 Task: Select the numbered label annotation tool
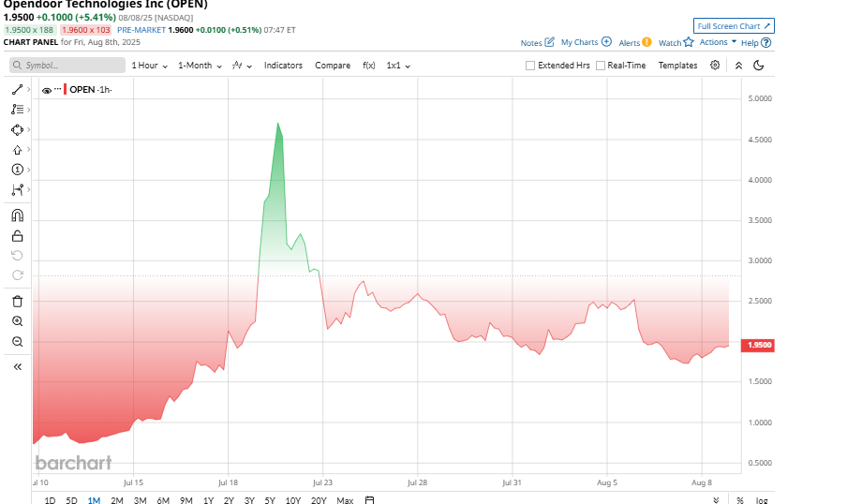(x=17, y=170)
